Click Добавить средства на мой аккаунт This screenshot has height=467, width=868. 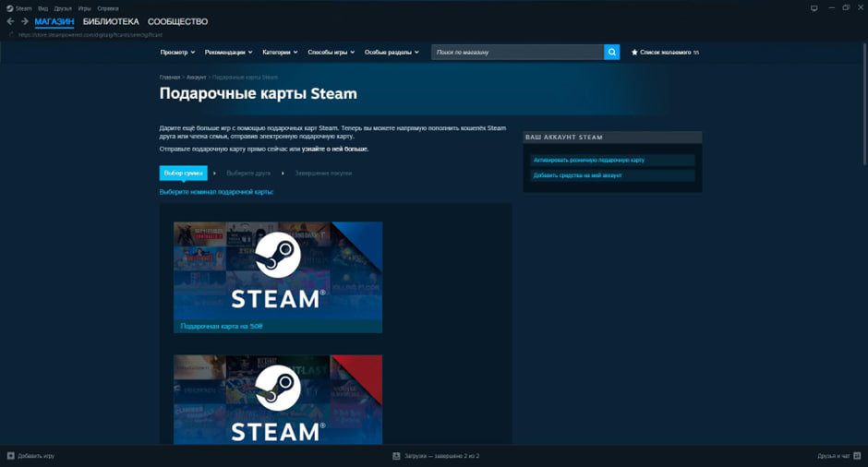pyautogui.click(x=612, y=175)
